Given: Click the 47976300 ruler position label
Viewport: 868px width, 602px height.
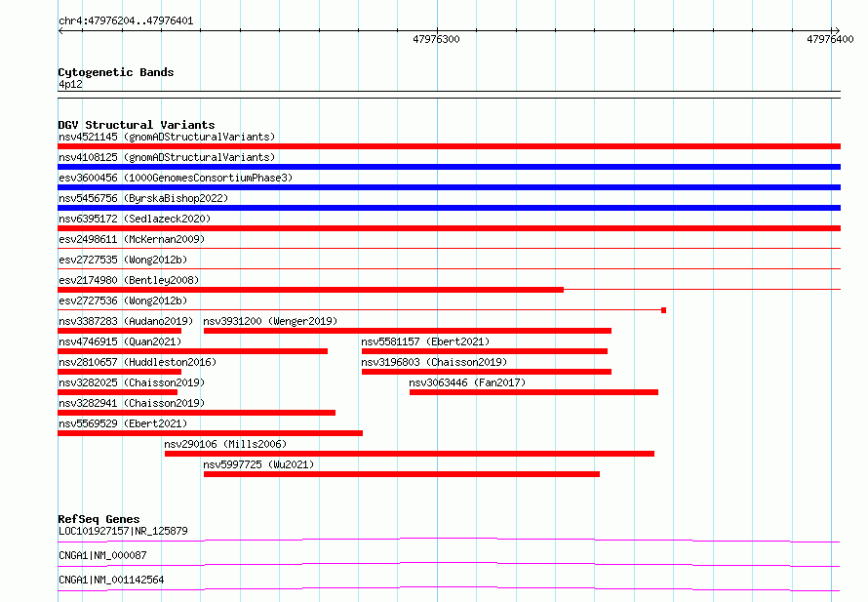Looking at the screenshot, I should coord(436,39).
